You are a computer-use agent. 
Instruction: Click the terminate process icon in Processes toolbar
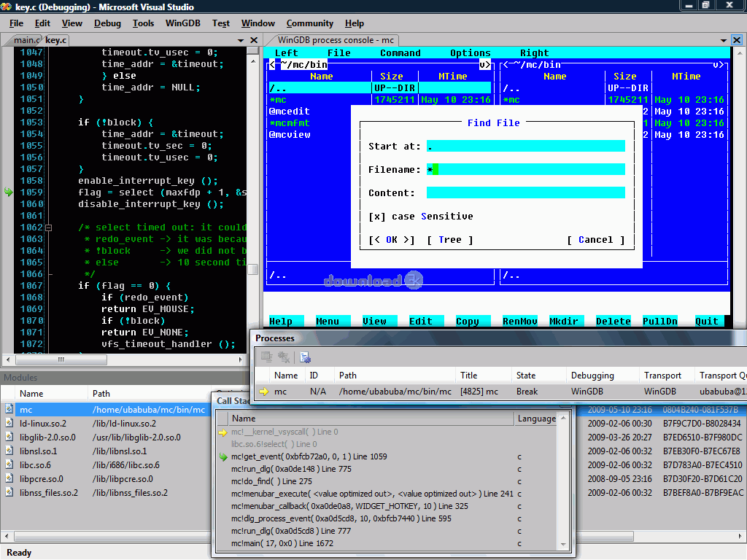click(x=284, y=357)
